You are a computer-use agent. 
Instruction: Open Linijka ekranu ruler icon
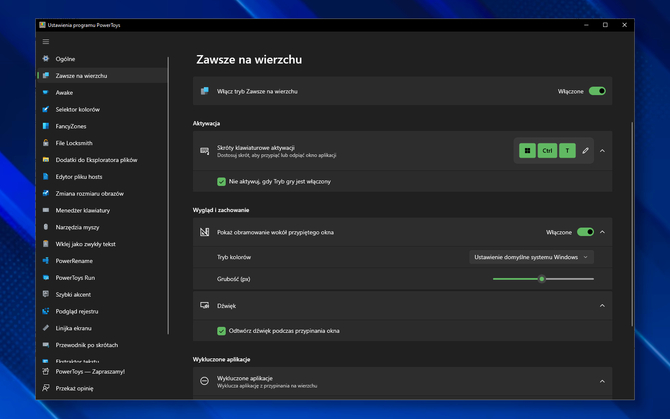click(46, 328)
